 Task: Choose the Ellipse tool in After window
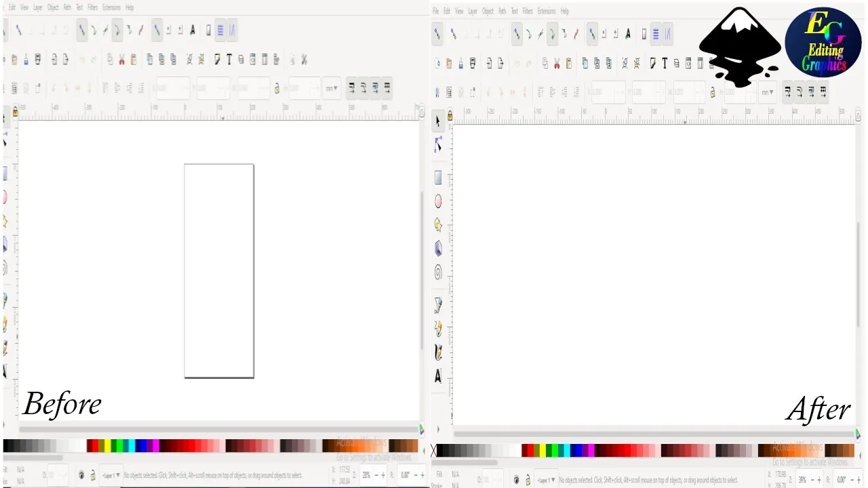(438, 201)
